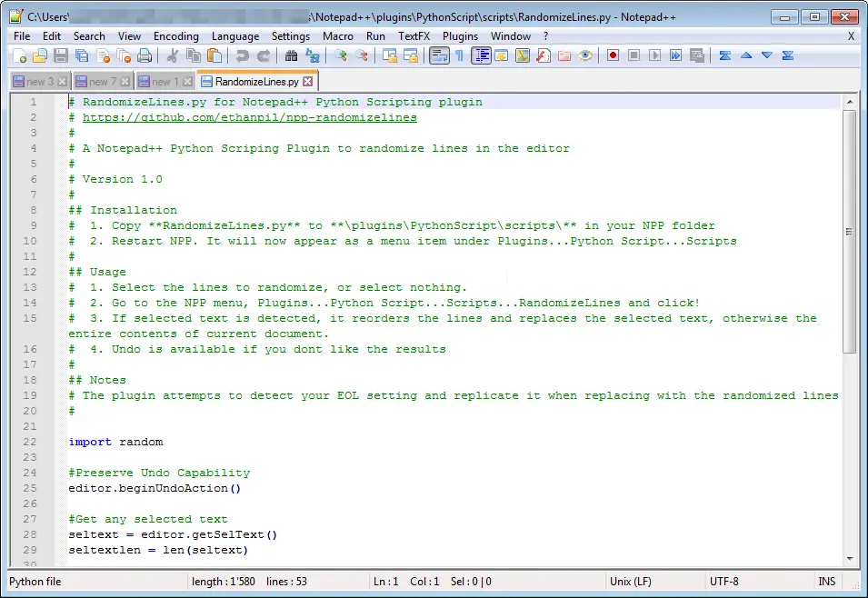Open the Plugins menu
This screenshot has height=598, width=868.
[460, 36]
